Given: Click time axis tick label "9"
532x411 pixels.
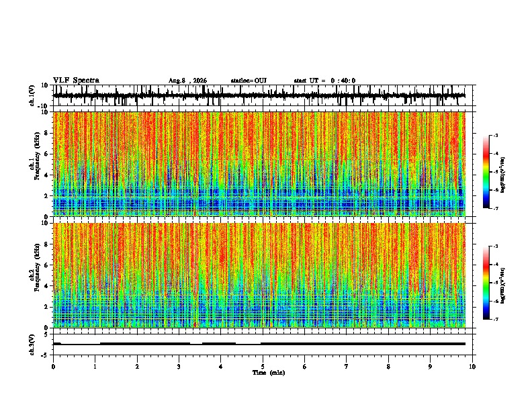Looking at the screenshot, I should tap(430, 367).
